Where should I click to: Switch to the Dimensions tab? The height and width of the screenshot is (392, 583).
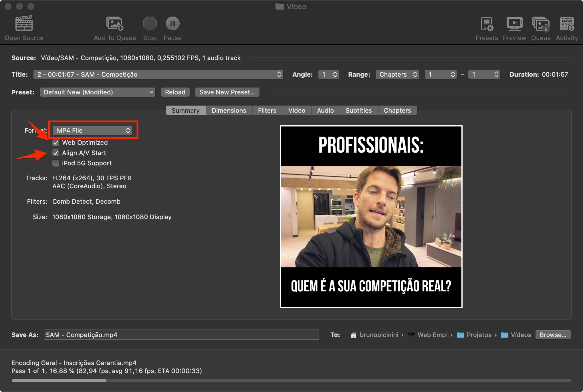[x=229, y=110]
